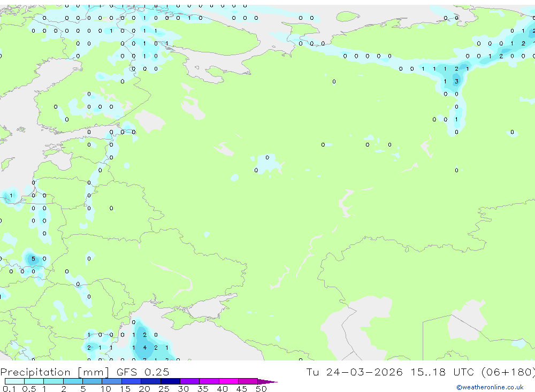Viewport: 535px width, 392px height.
Task: Select the legend label '40'
Action: [222, 389]
